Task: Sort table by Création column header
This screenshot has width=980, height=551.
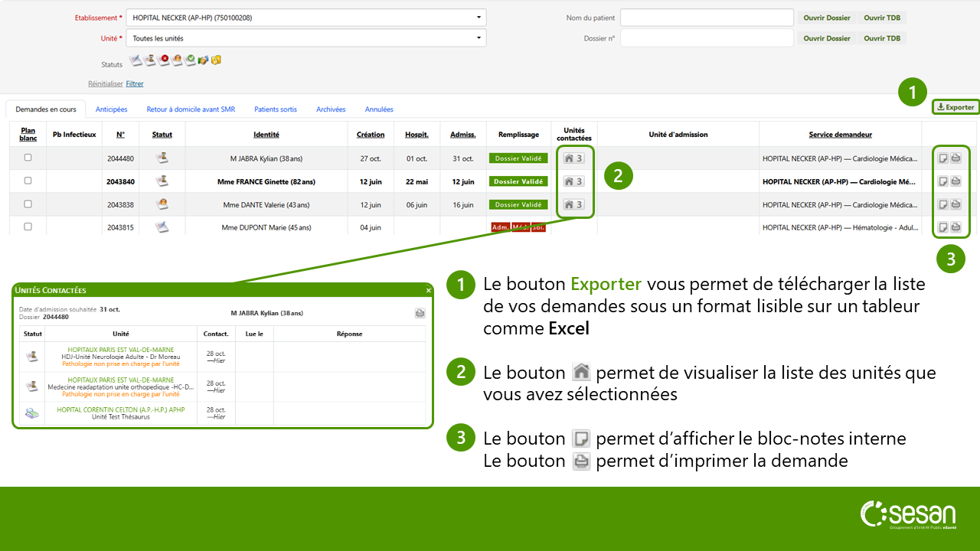Action: point(371,135)
